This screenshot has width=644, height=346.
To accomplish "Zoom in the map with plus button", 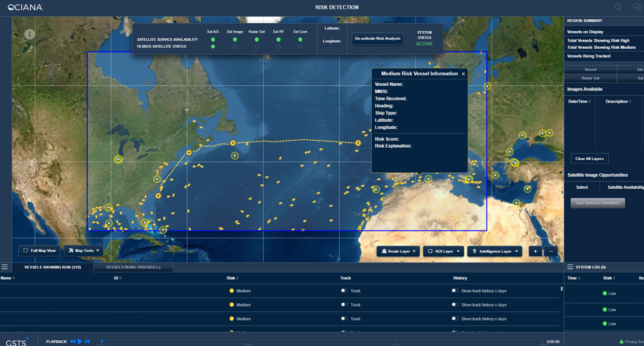I will [x=535, y=251].
